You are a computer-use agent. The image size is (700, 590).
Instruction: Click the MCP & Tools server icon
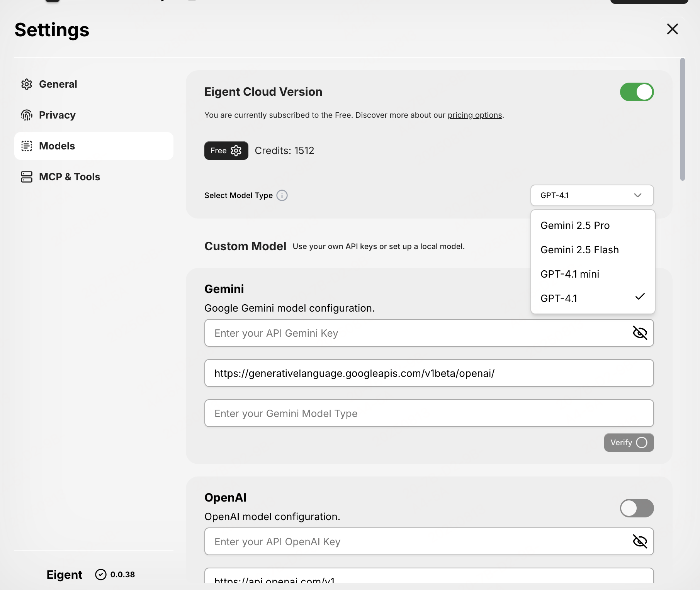pos(27,177)
